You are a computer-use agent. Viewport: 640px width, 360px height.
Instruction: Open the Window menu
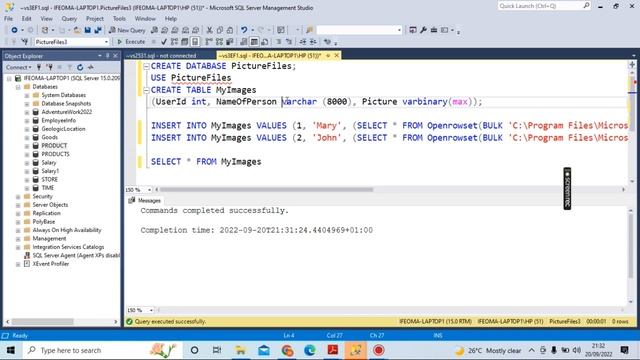[x=145, y=19]
